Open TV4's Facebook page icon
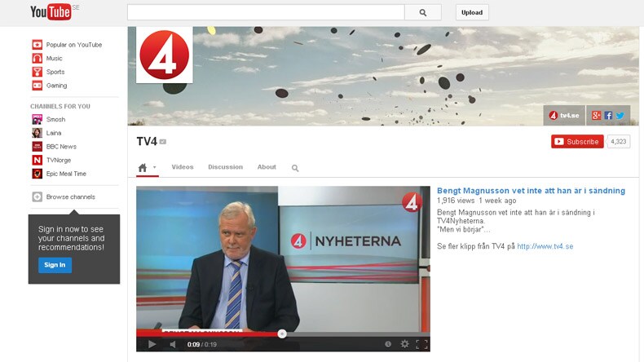Image resolution: width=644 pixels, height=362 pixels. click(x=608, y=116)
